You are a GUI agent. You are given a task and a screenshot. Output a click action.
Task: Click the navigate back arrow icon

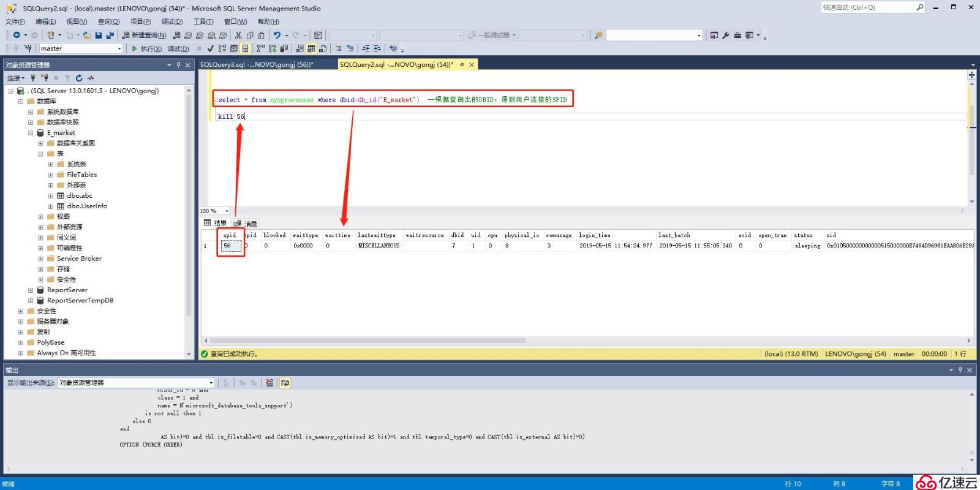point(17,35)
